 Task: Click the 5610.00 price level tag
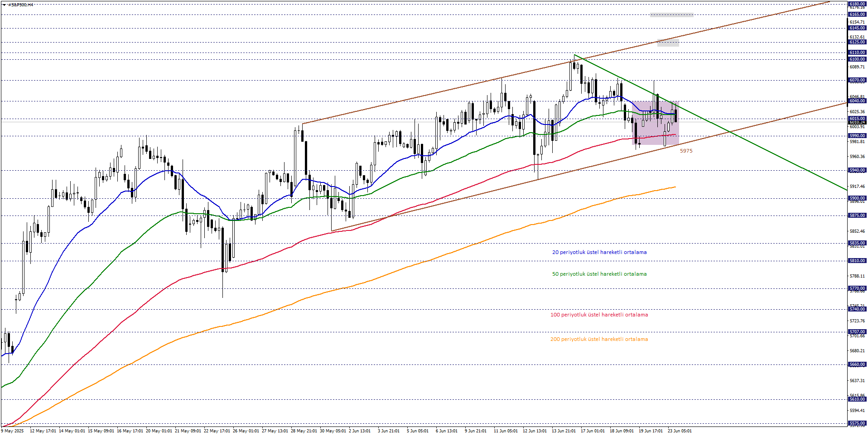(857, 399)
